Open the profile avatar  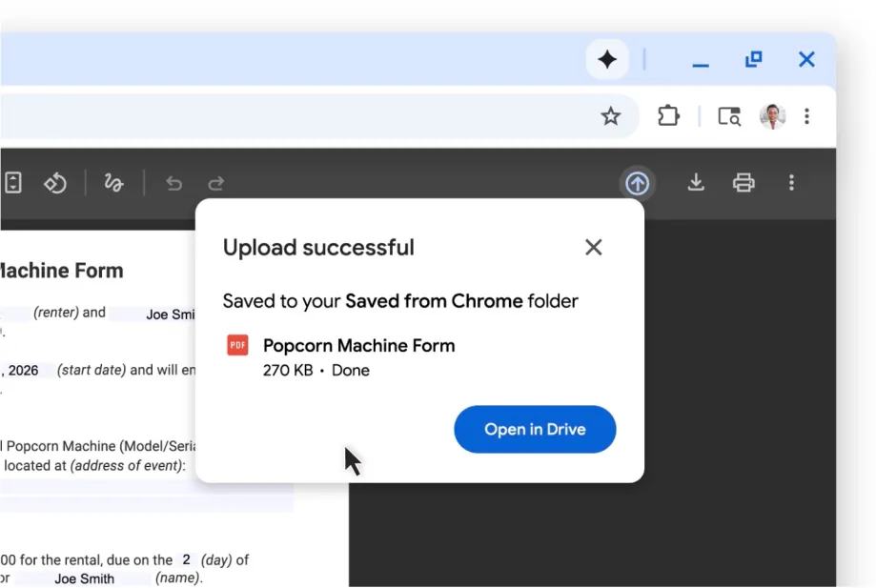772,116
